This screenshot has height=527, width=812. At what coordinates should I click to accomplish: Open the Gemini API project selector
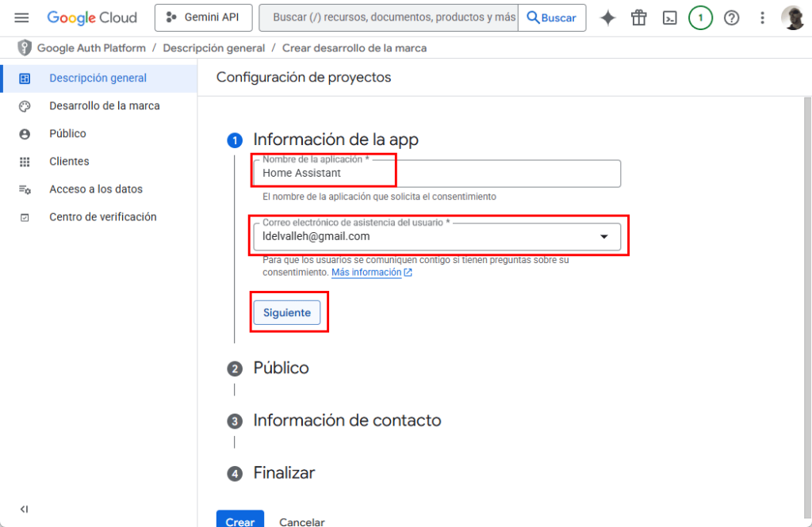[x=203, y=17]
